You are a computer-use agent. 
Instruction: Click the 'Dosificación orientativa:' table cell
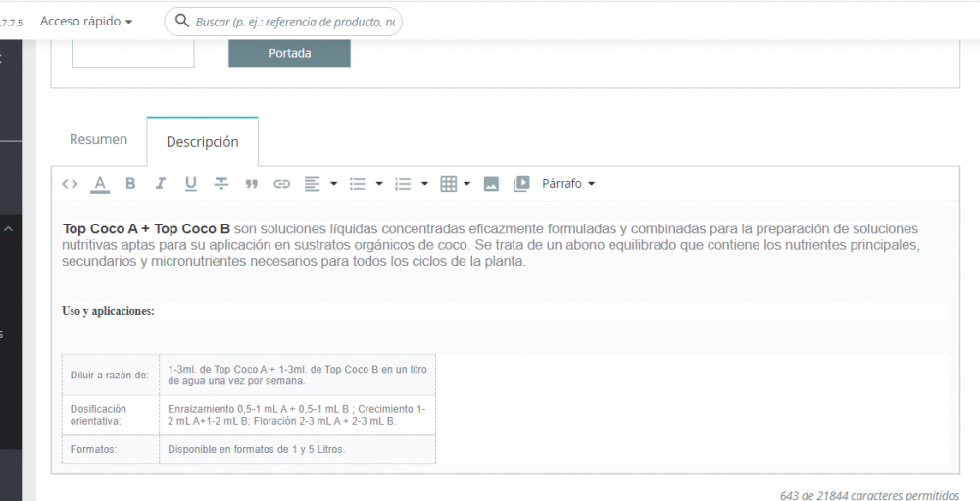tap(110, 416)
